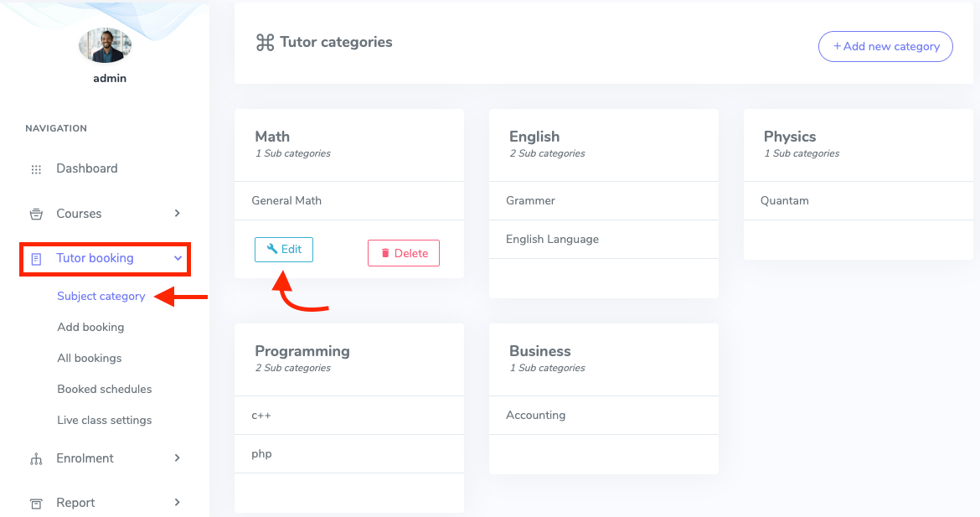980x517 pixels.
Task: Click the admin profile picture
Action: 105,45
